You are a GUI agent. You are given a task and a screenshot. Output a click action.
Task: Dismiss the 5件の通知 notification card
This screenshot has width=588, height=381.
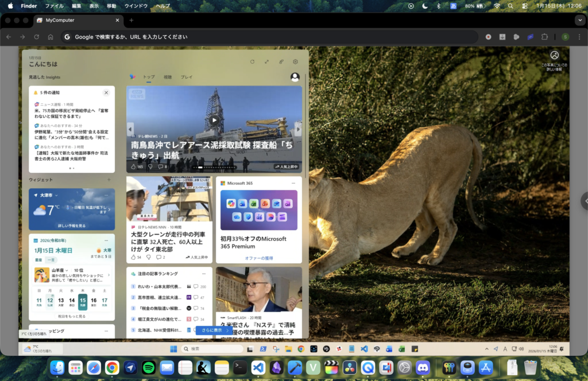[106, 92]
